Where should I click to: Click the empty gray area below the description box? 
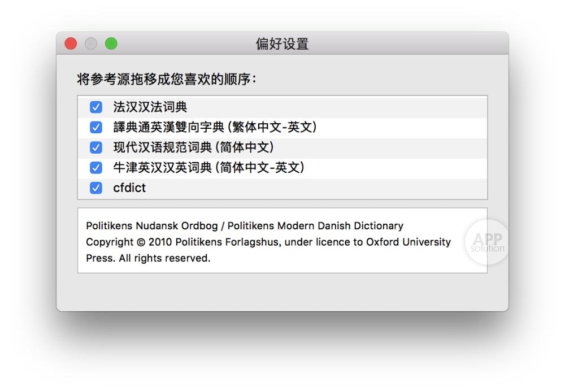click(x=282, y=291)
